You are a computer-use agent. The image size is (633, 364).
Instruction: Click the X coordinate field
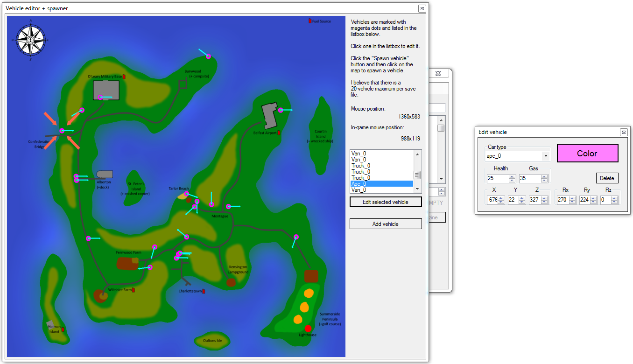point(492,200)
